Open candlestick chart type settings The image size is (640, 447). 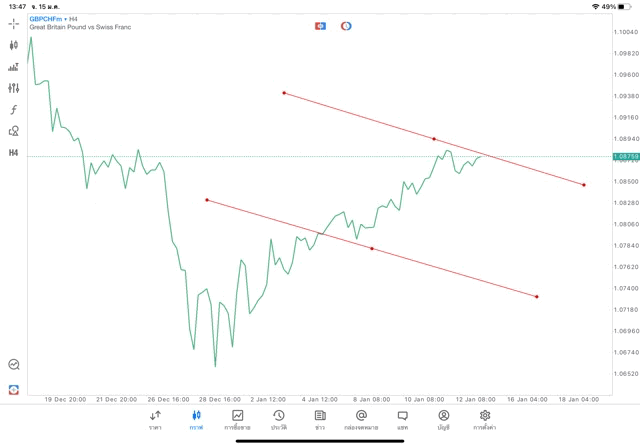point(13,45)
